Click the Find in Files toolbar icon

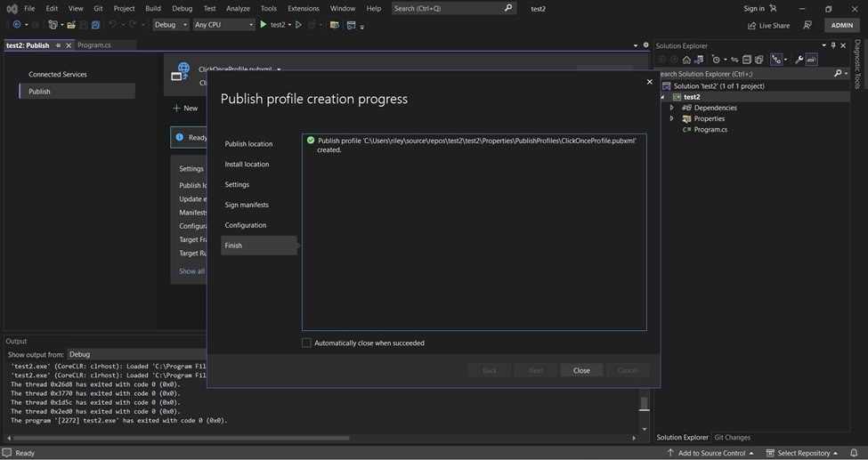335,25
